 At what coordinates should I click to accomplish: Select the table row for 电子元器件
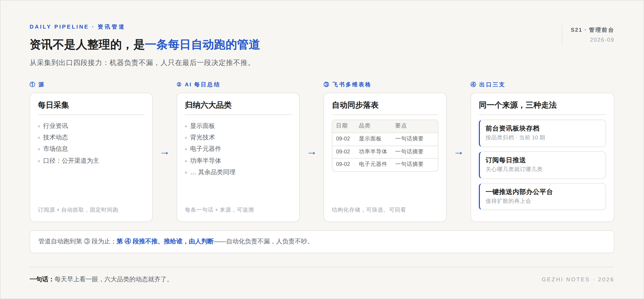pos(385,165)
